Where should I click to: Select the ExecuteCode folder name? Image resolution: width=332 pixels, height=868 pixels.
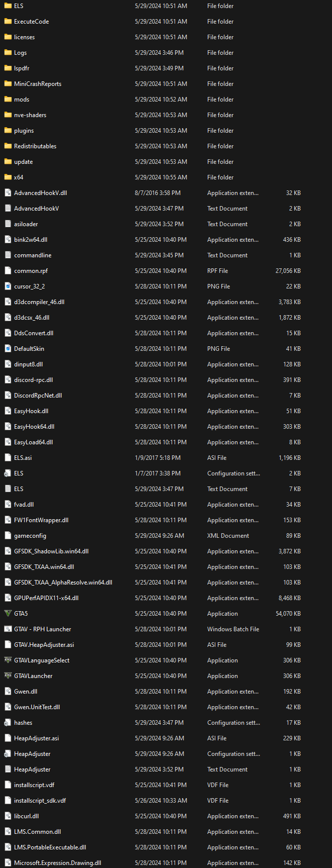click(31, 22)
